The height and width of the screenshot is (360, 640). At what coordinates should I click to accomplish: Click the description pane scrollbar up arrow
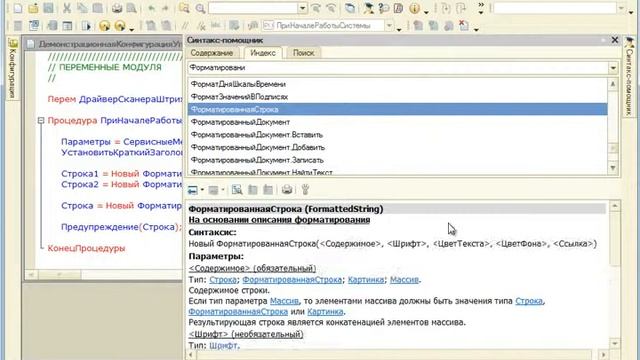coord(615,207)
